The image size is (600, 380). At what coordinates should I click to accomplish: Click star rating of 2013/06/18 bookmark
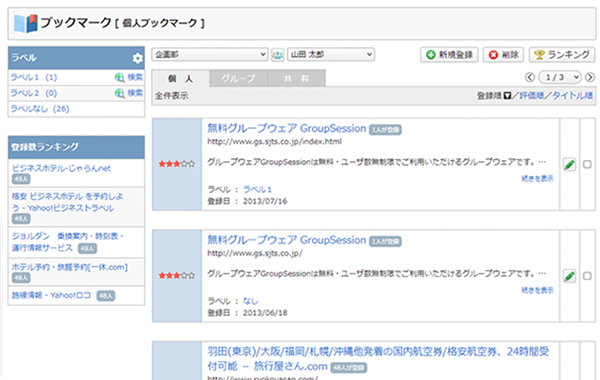(177, 275)
